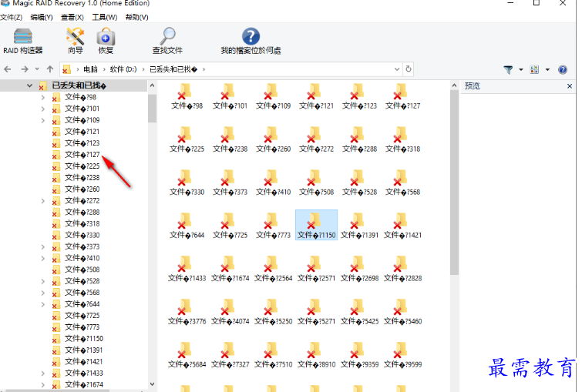The height and width of the screenshot is (392, 582).
Task: Click tree panel scroll down arrow
Action: (152, 384)
